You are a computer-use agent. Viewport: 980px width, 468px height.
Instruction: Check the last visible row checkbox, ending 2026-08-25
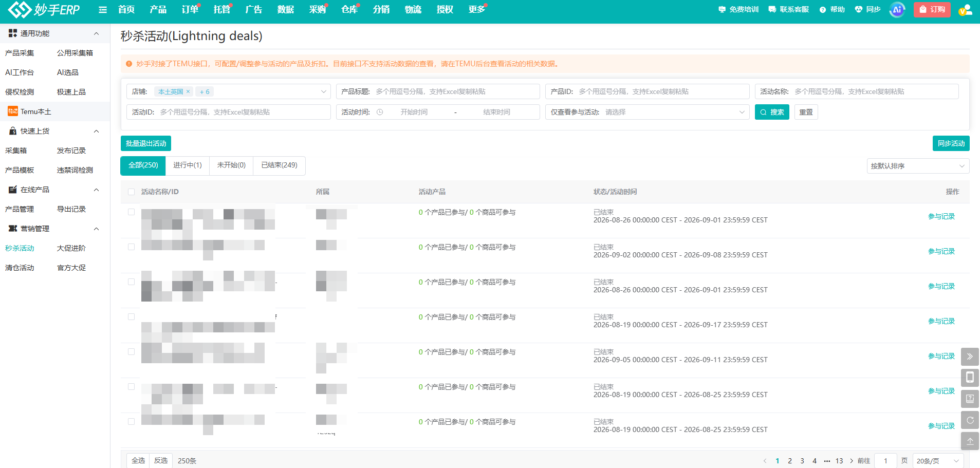131,422
